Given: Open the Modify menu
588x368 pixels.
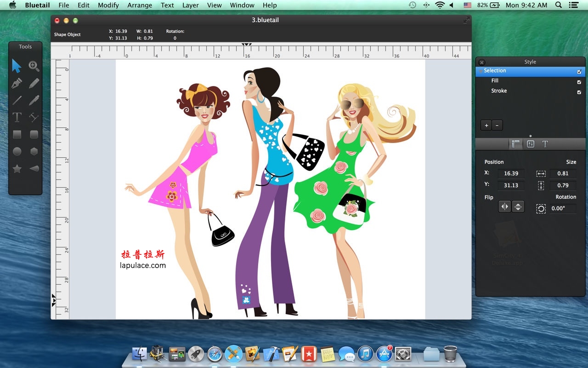Looking at the screenshot, I should pyautogui.click(x=108, y=5).
